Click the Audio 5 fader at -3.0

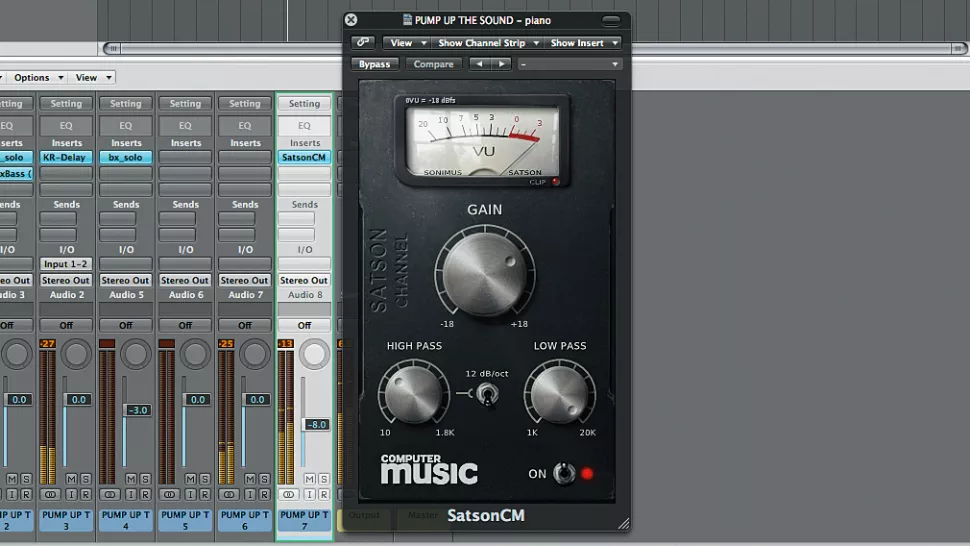point(138,410)
